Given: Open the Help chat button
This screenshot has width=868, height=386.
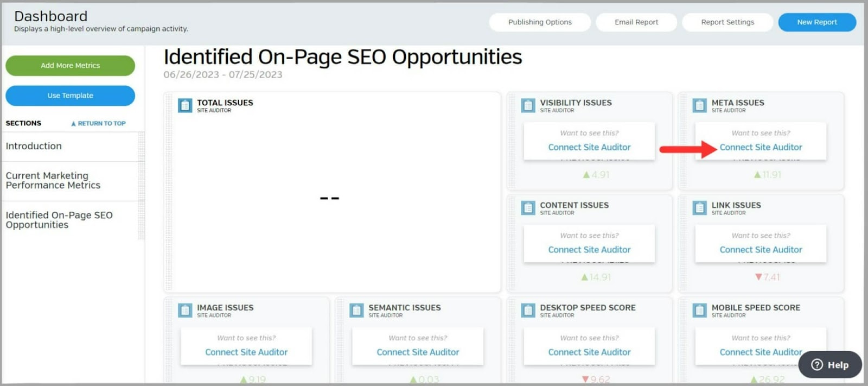Looking at the screenshot, I should pos(829,365).
